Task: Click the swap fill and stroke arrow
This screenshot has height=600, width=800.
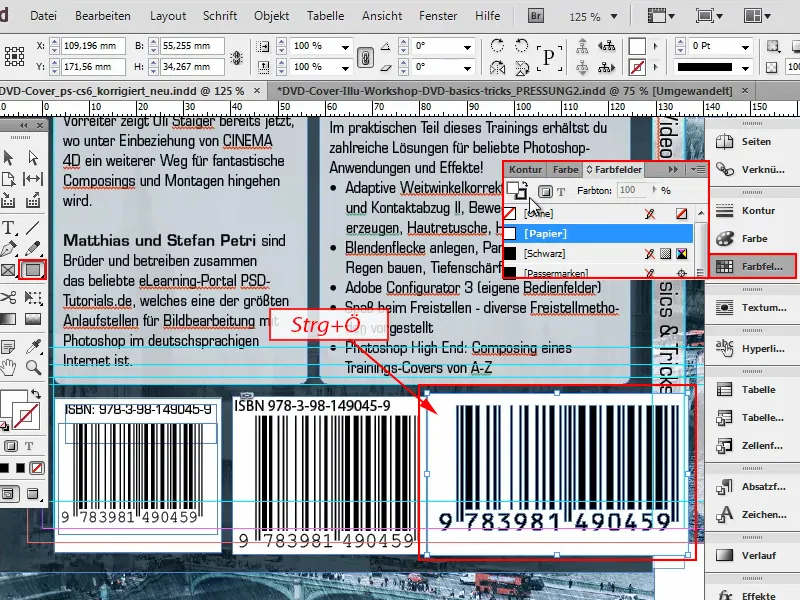Action: [x=36, y=394]
